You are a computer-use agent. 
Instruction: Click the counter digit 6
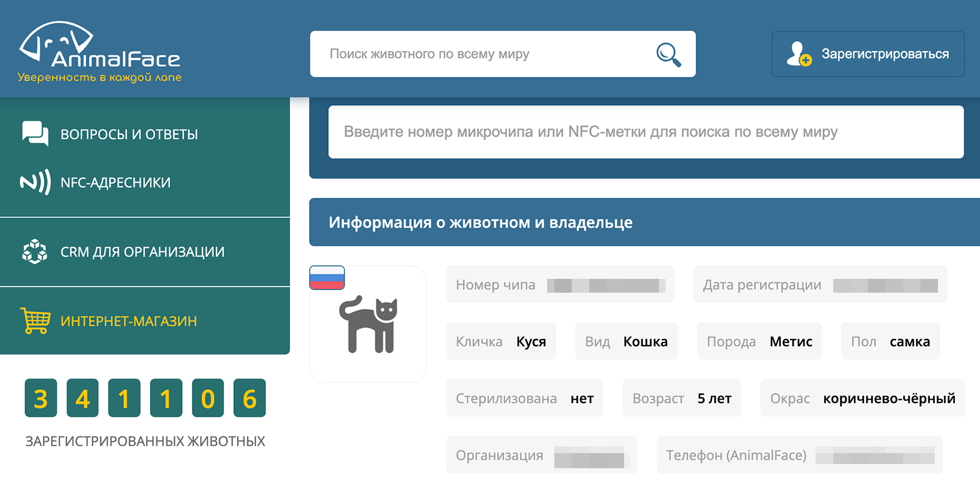tap(250, 398)
